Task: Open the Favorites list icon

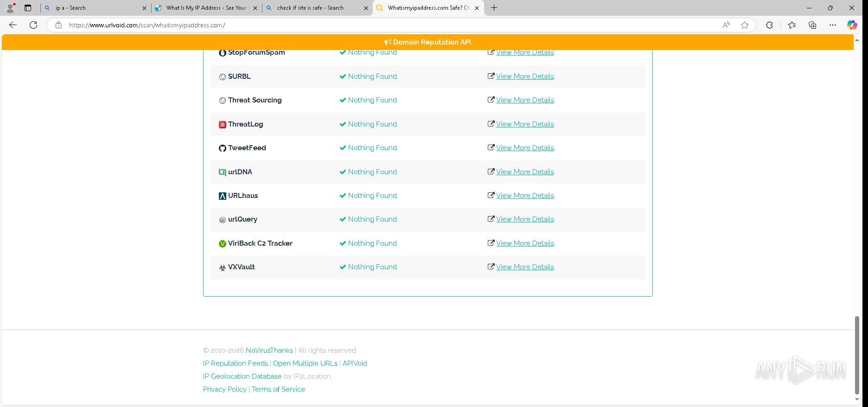Action: tap(792, 25)
